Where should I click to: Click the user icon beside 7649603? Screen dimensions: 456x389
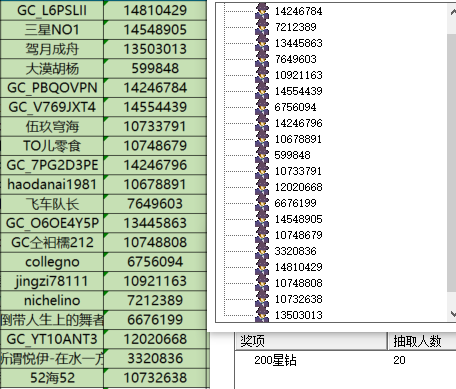262,59
